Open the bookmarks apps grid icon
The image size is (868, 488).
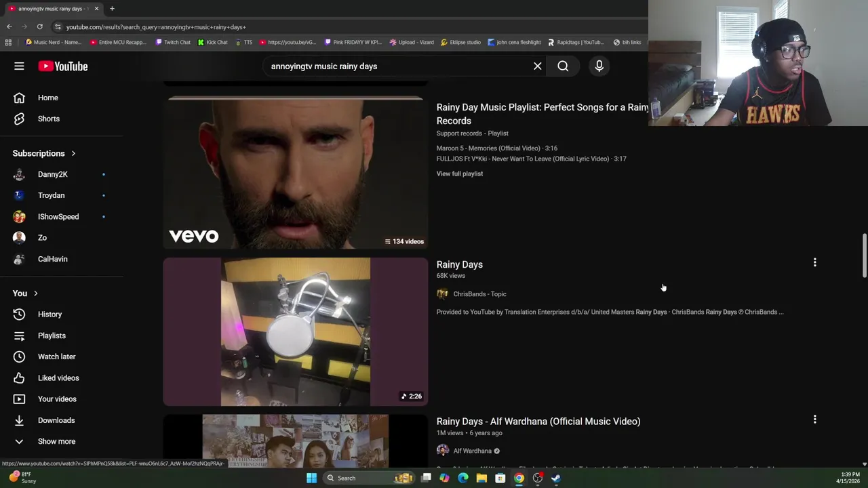point(8,42)
